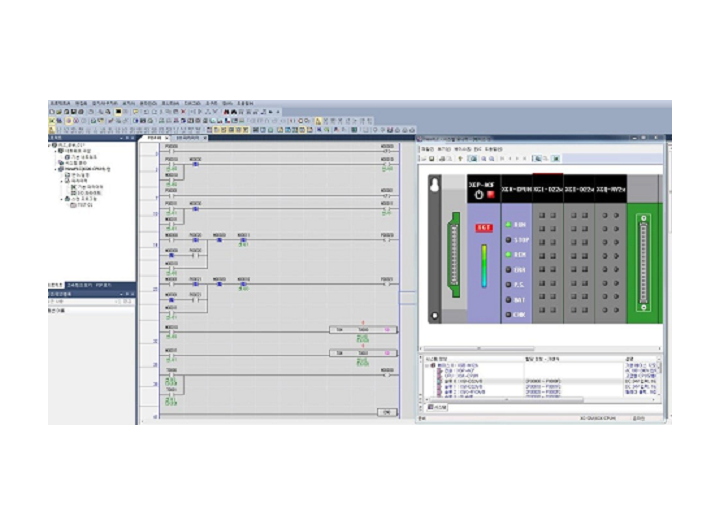Click the New Project icon in main toolbar
Viewport: 720px width, 525px height.
(x=53, y=112)
